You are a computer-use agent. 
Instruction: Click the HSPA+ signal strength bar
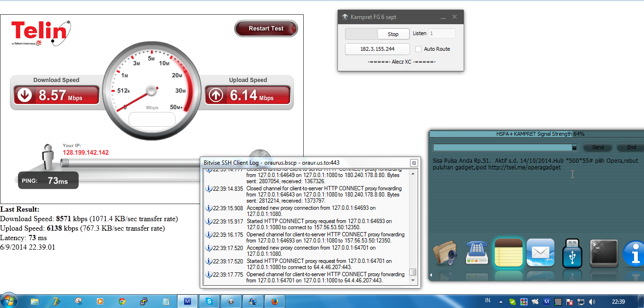tap(536, 134)
